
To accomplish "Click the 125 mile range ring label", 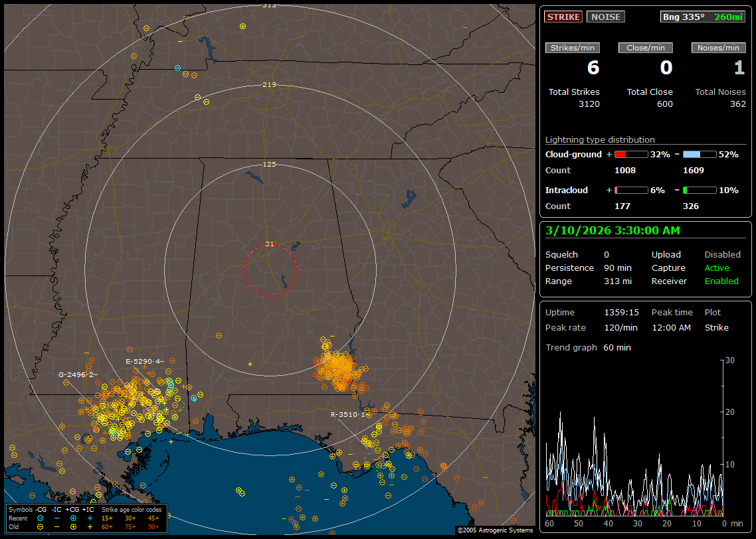I will click(x=269, y=164).
